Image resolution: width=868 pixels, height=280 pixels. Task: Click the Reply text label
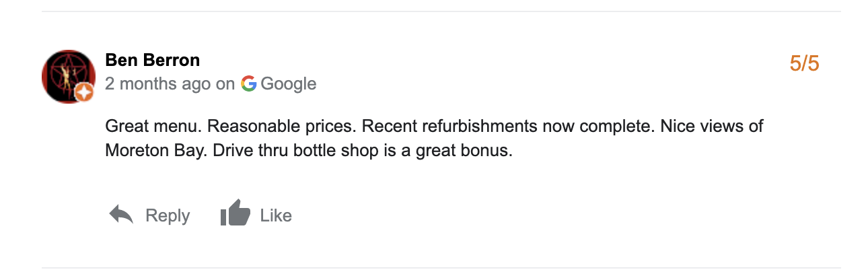[168, 216]
